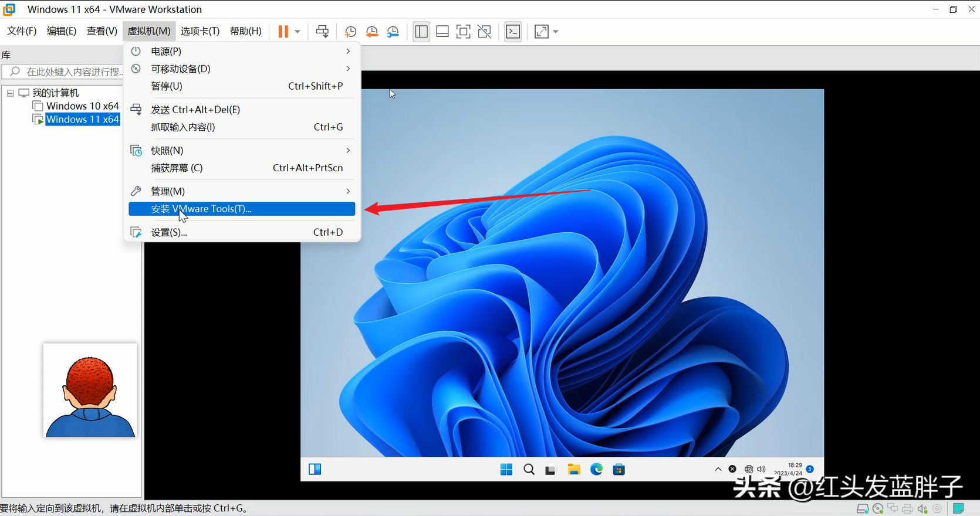Click the take snapshot clock icon
The height and width of the screenshot is (516, 980).
point(350,32)
